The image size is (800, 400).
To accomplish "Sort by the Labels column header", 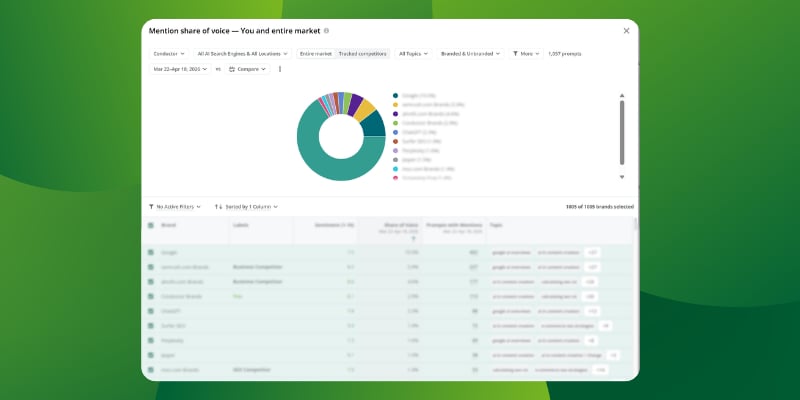I will click(241, 225).
